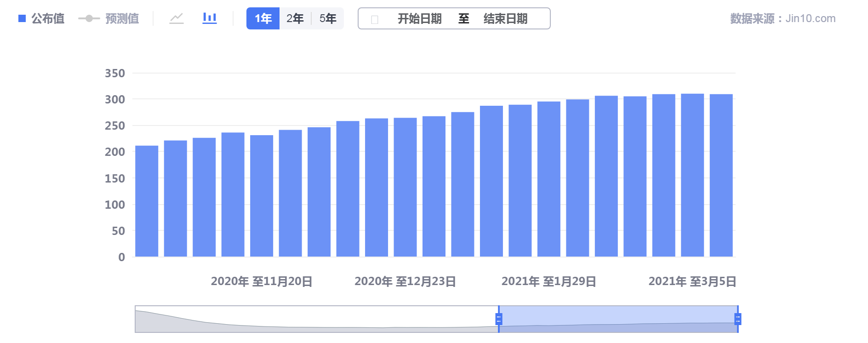
Task: Click the selected blue range in the zoom slider
Action: tap(618, 319)
